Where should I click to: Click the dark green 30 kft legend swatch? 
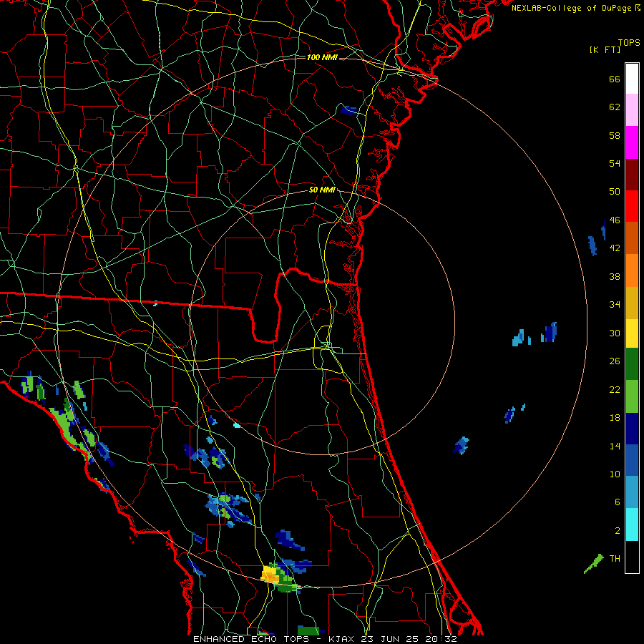tap(632, 364)
